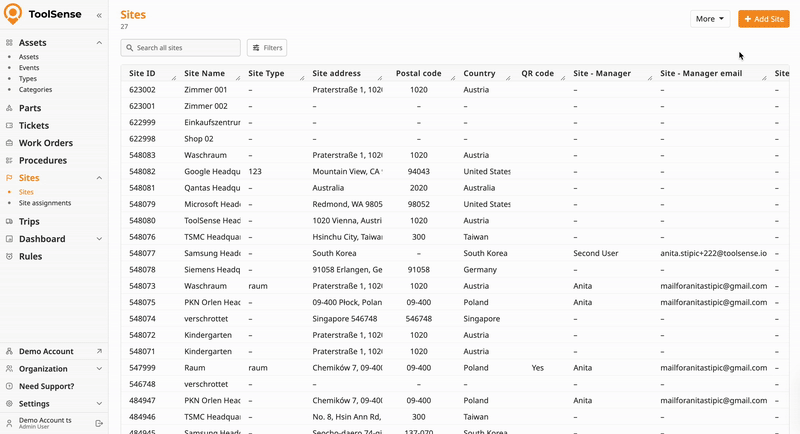Click the Tickets icon in sidebar
This screenshot has height=434, width=800.
9,125
